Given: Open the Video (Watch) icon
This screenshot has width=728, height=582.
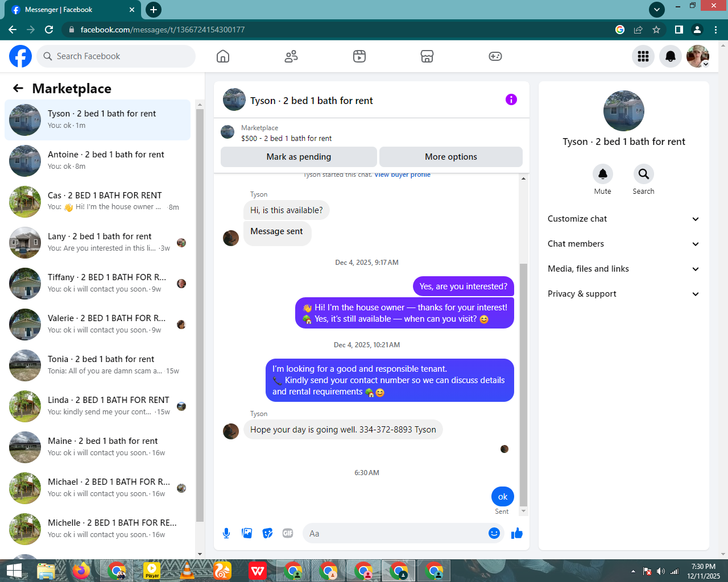Looking at the screenshot, I should coord(359,56).
